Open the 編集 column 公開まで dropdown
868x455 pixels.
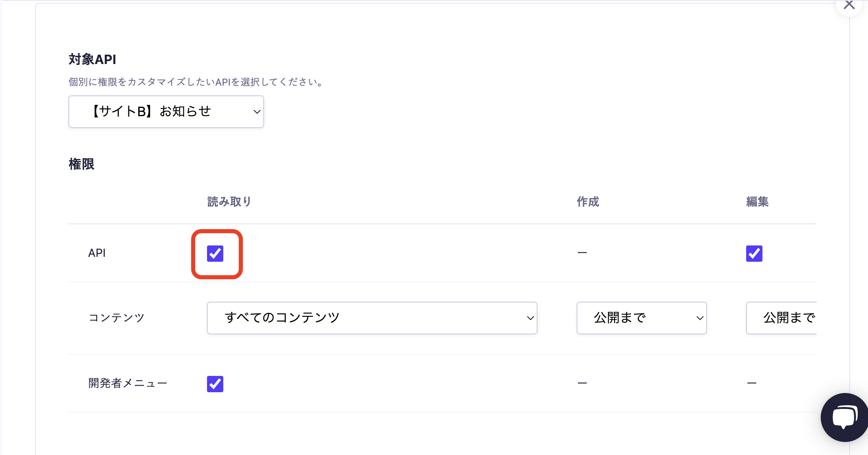(x=782, y=318)
